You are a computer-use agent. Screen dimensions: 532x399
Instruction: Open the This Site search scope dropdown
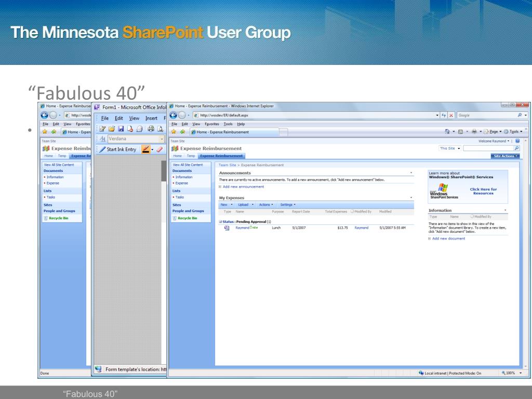pyautogui.click(x=450, y=148)
